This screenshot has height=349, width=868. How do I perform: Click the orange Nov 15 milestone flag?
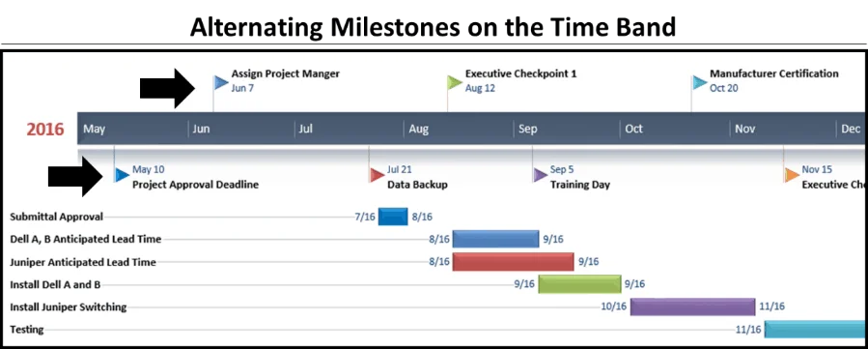[x=792, y=175]
